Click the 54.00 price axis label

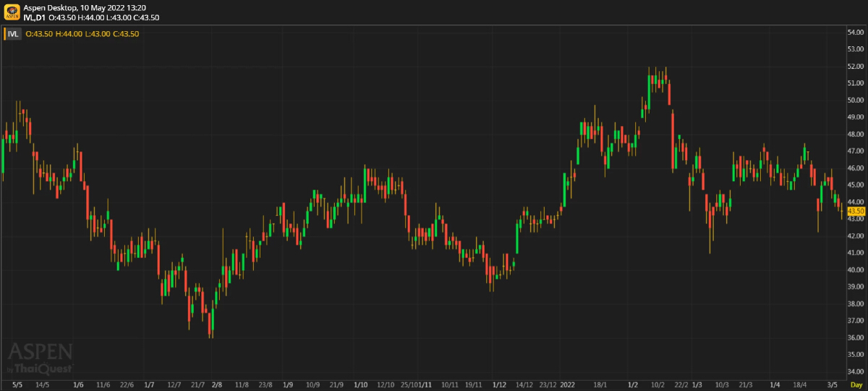click(856, 33)
